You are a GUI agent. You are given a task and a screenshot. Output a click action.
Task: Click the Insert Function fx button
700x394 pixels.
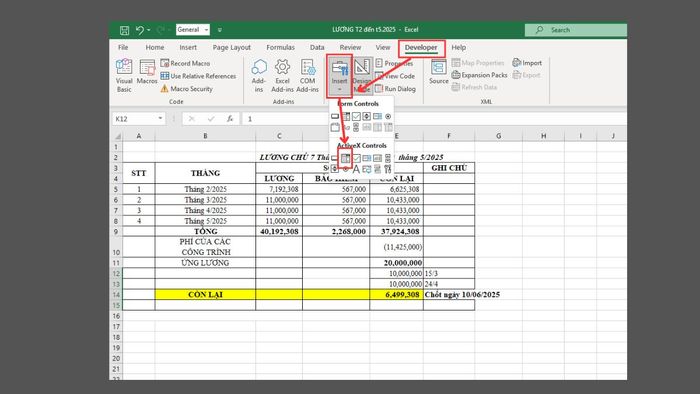[x=229, y=119]
